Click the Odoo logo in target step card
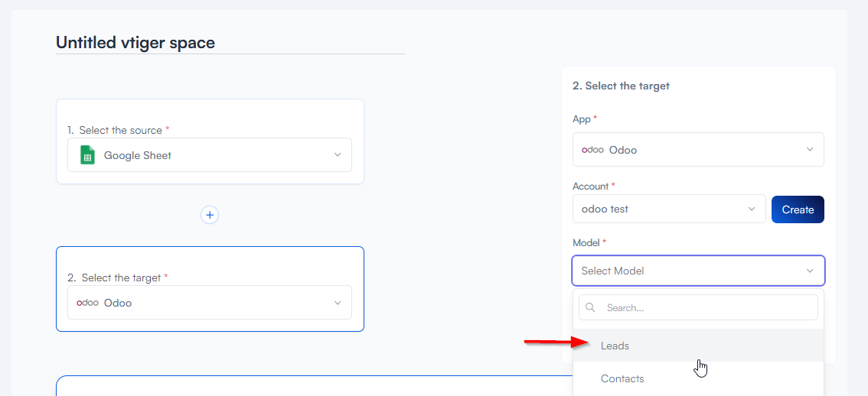This screenshot has width=868, height=396. pos(87,303)
